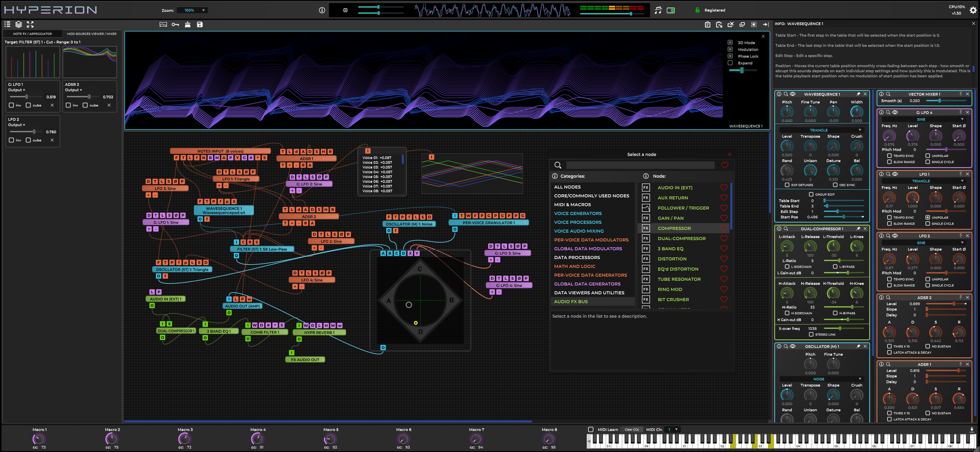
Task: Toggle the Phase Lock checkbox
Action: click(x=730, y=56)
